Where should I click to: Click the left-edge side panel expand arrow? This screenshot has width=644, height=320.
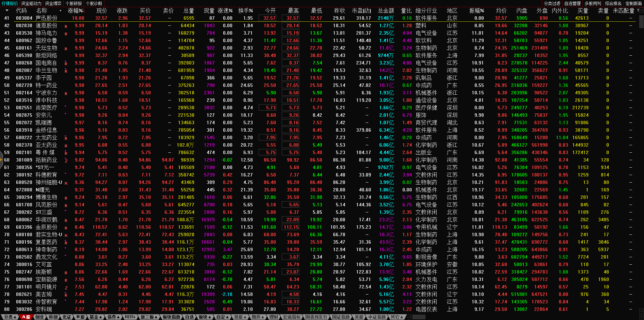(x=1, y=160)
